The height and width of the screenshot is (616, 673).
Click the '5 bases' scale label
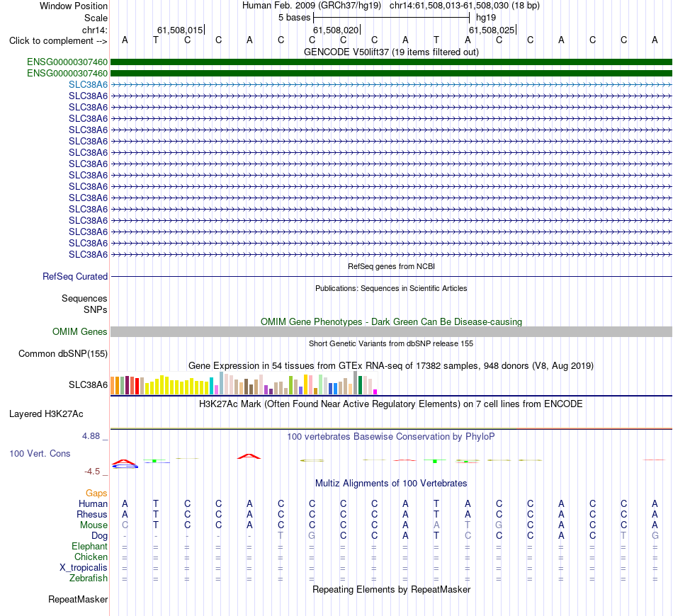(294, 18)
